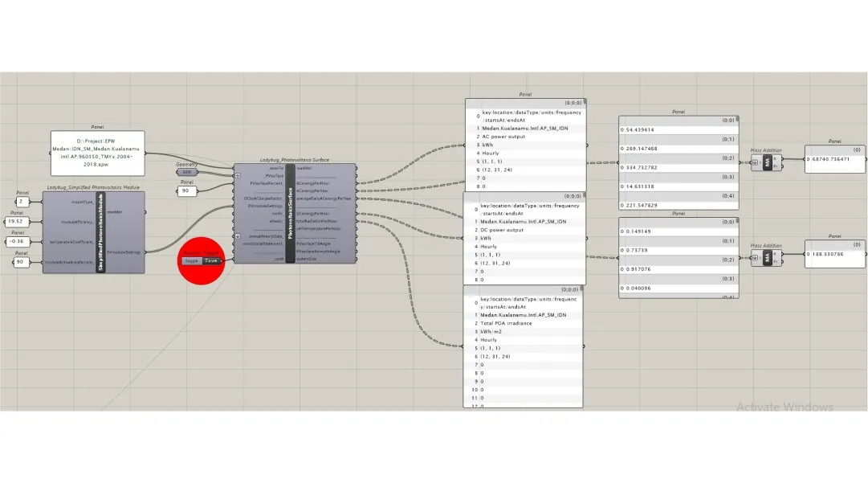Click the scroll handle of the 54.439414 panel
868x483 pixels.
[x=737, y=120]
